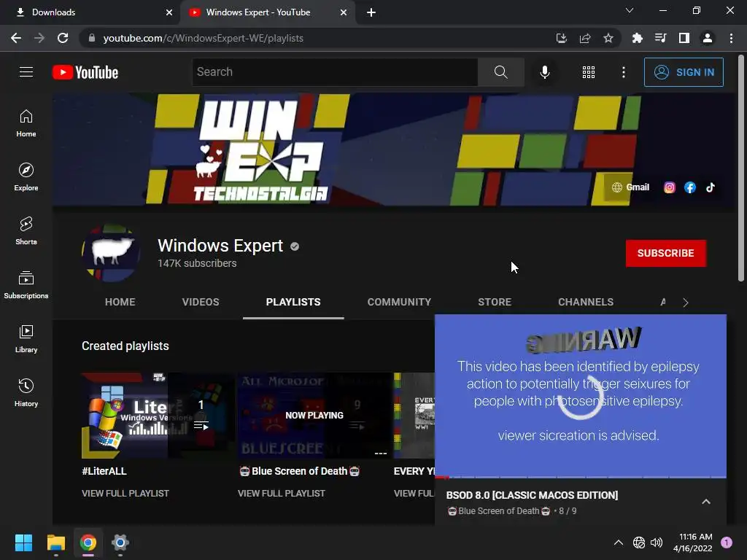Open Settings from the taskbar
The width and height of the screenshot is (747, 560).
tap(120, 542)
